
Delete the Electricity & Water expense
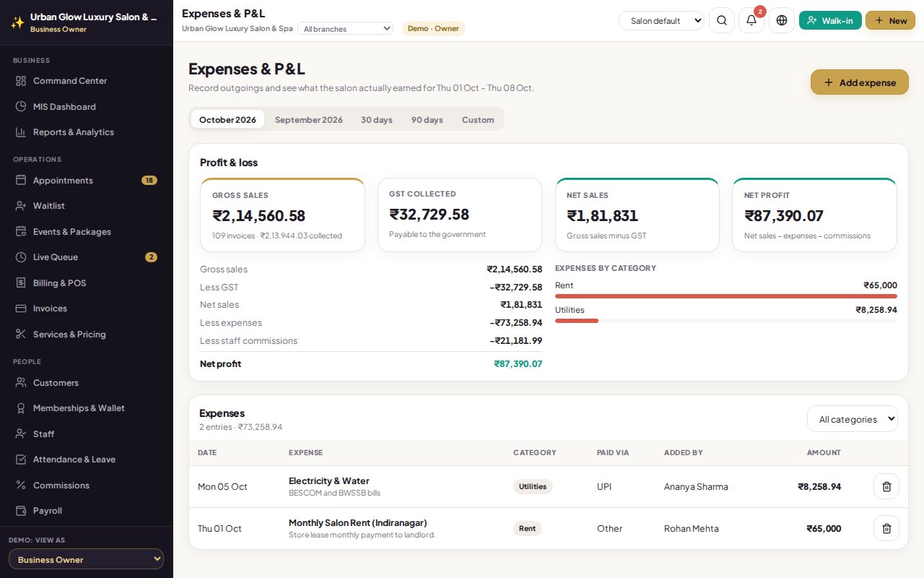click(x=886, y=486)
